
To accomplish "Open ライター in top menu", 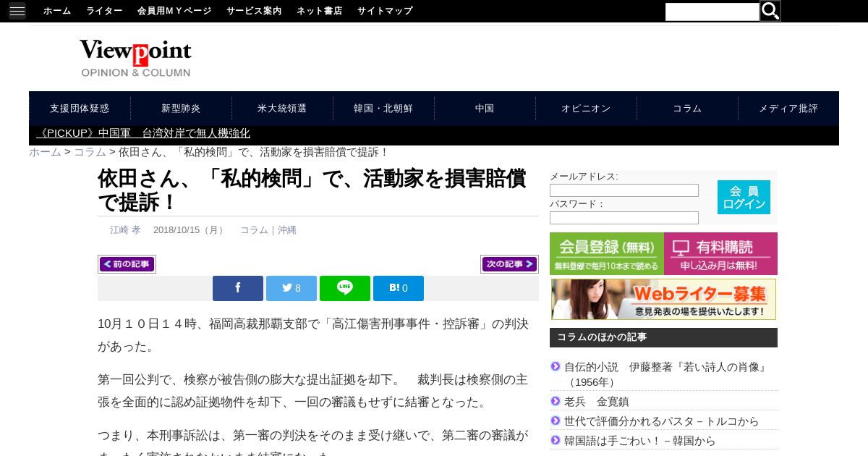I will tap(104, 11).
